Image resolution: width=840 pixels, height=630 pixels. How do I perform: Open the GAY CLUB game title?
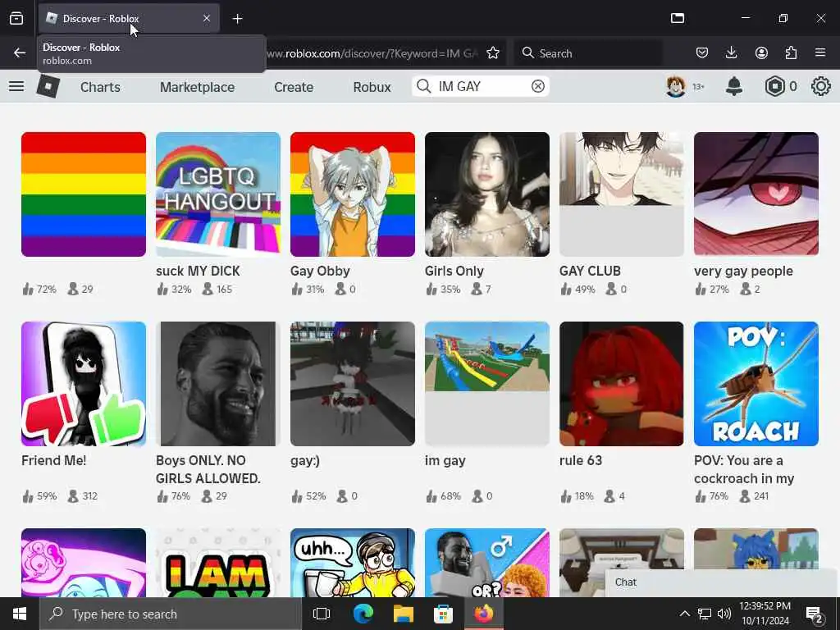click(x=590, y=271)
